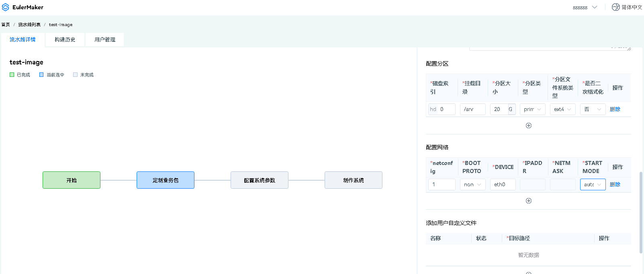Click the green 已完成 legend square

(x=12, y=75)
